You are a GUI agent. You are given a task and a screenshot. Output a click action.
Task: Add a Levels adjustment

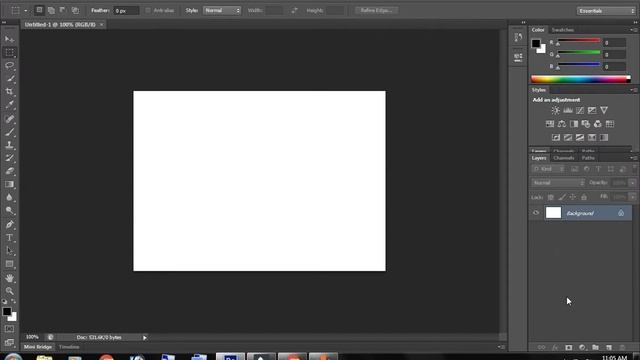568,110
